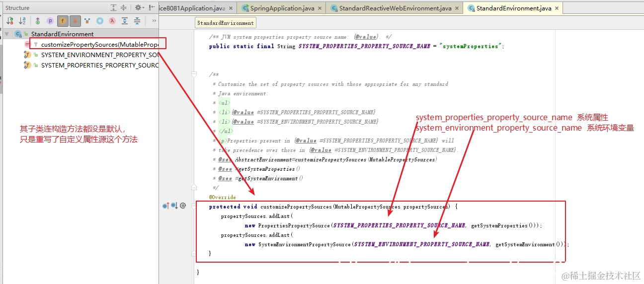Click the overridden method down-arrow gutter icon
Screen dimensions: 644x284
(174, 206)
